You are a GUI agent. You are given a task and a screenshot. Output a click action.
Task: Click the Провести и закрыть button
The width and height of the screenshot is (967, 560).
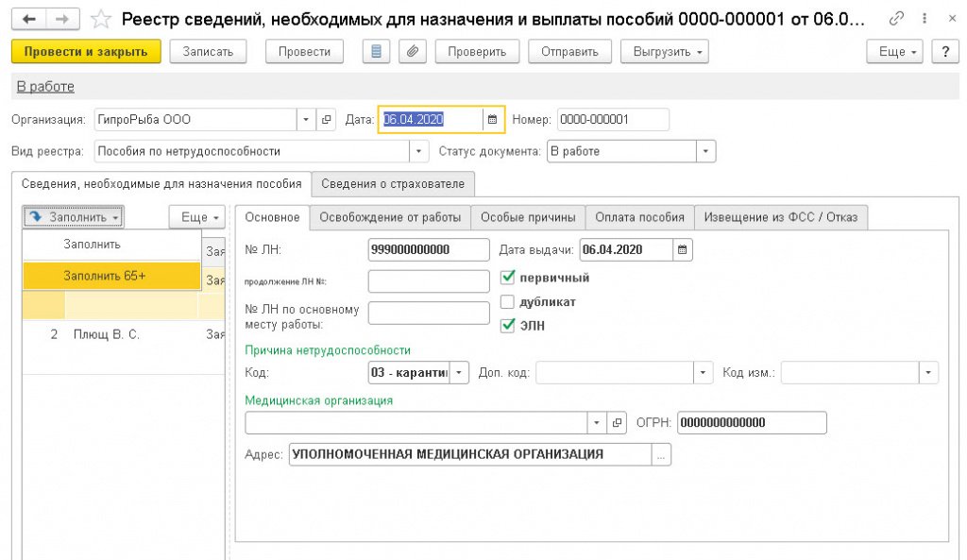point(86,52)
